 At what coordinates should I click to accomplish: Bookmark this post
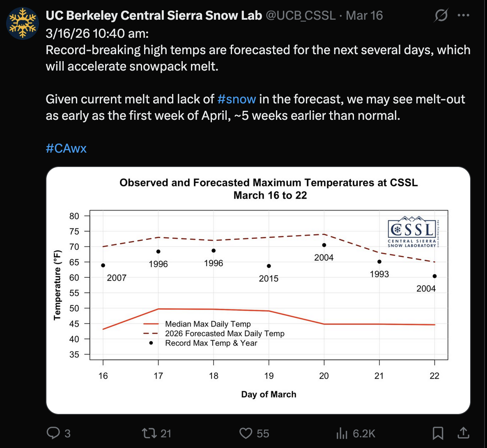[438, 433]
